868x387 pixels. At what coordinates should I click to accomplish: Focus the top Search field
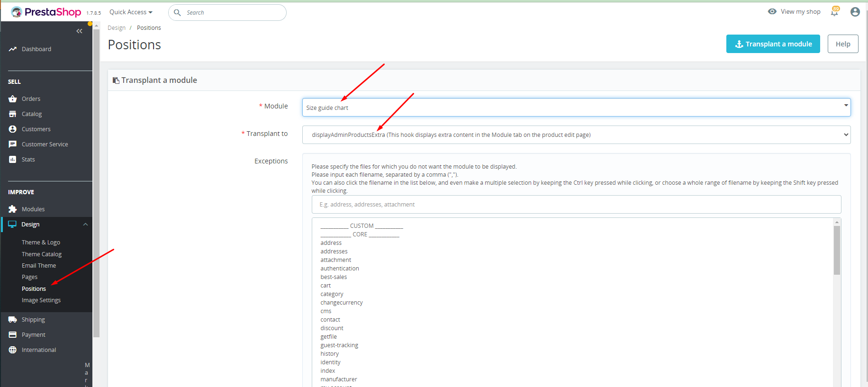point(227,13)
